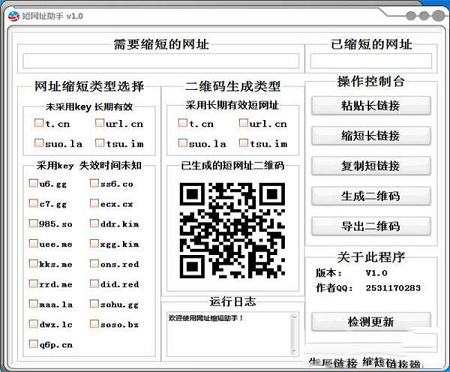Select the sohu.gg option
This screenshot has width=450, height=372.
94,304
